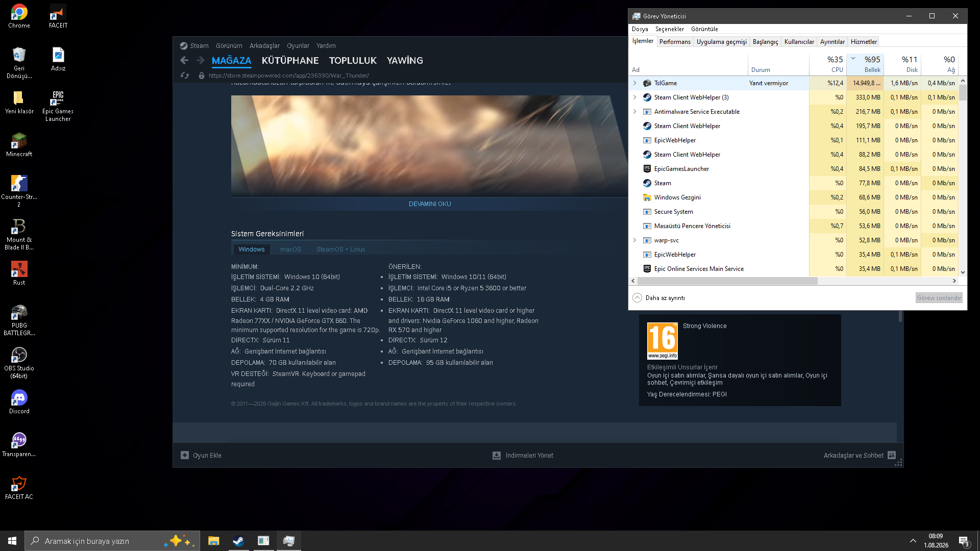Click the Steam URL lock icon
Viewport: 980px width, 551px height.
202,76
